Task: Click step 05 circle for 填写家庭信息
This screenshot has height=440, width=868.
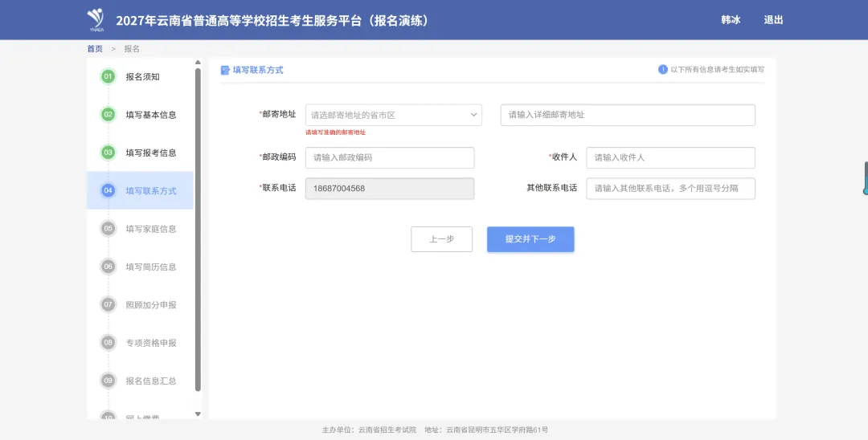Action: click(108, 228)
